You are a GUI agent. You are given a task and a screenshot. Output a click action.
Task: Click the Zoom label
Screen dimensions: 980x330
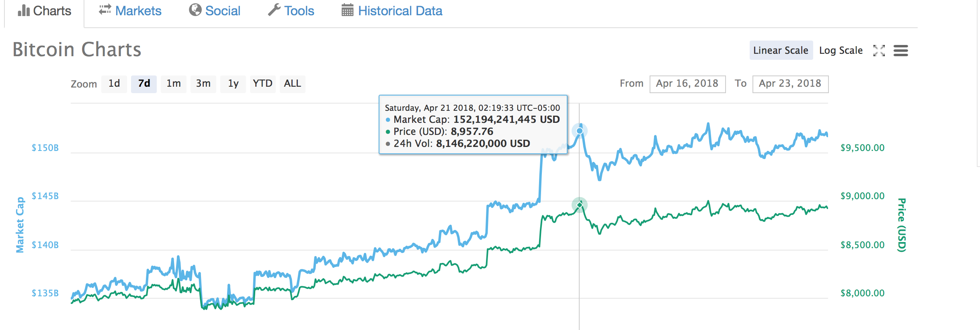point(84,84)
